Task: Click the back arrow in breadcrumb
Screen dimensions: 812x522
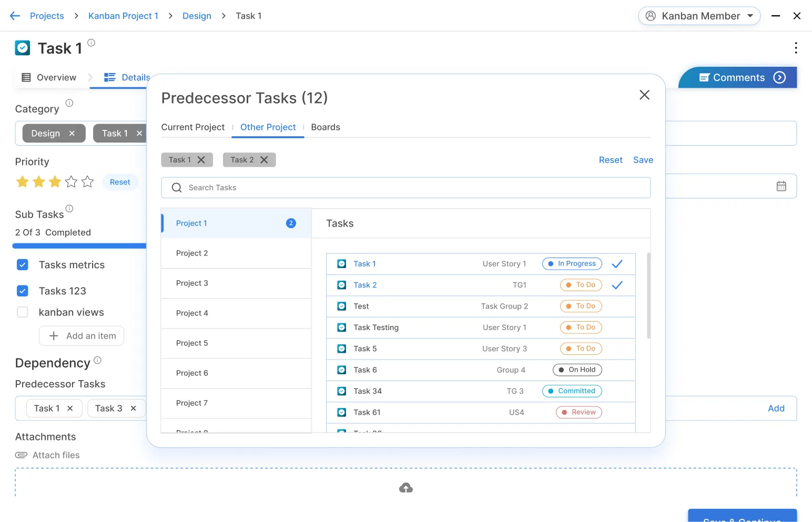Action: pos(15,16)
